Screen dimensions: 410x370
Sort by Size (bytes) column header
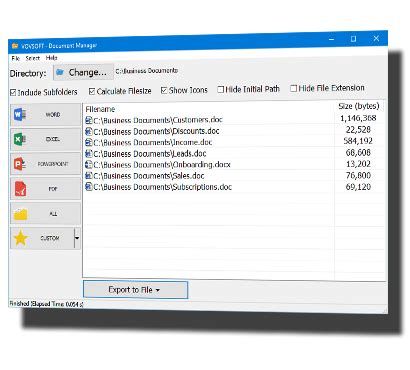pos(359,106)
